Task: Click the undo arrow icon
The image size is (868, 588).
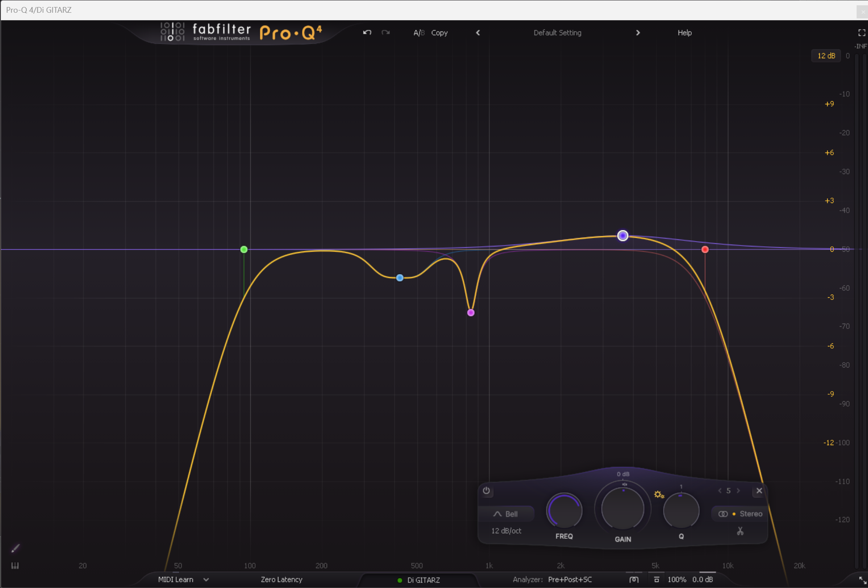Action: tap(367, 32)
